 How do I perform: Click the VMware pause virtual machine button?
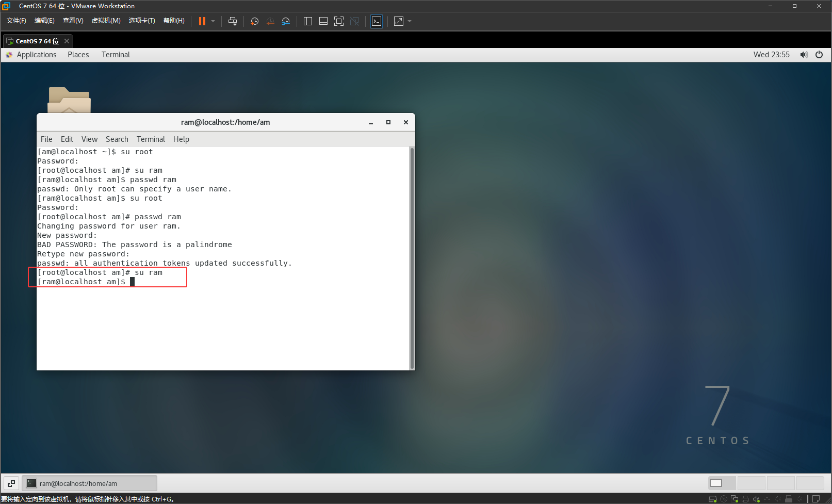[x=202, y=21]
